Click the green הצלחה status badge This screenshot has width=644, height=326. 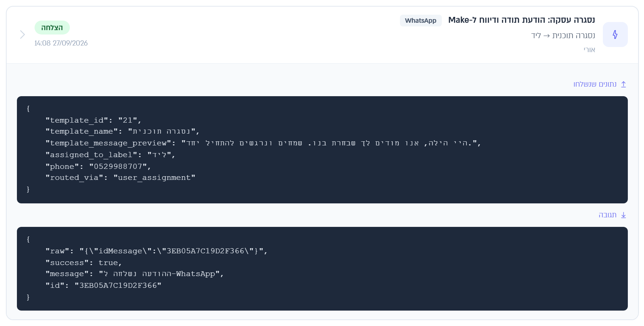[52, 28]
